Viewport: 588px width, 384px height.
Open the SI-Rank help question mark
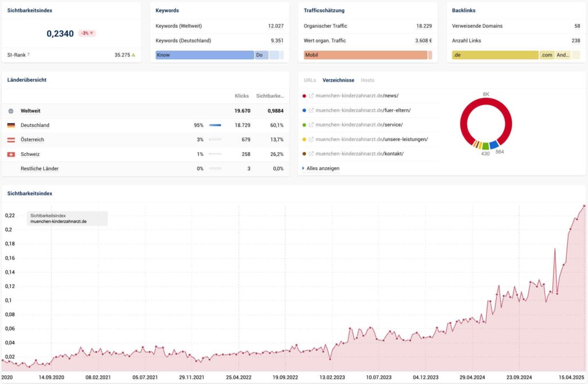coord(28,55)
